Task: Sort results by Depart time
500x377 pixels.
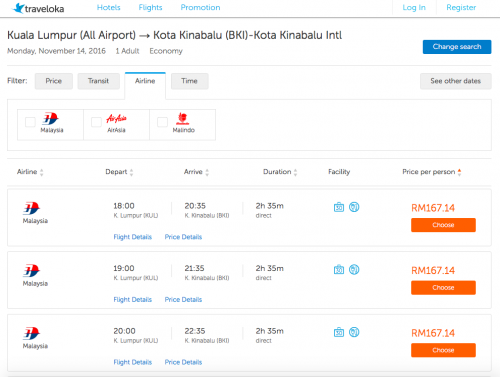Action: [x=119, y=172]
